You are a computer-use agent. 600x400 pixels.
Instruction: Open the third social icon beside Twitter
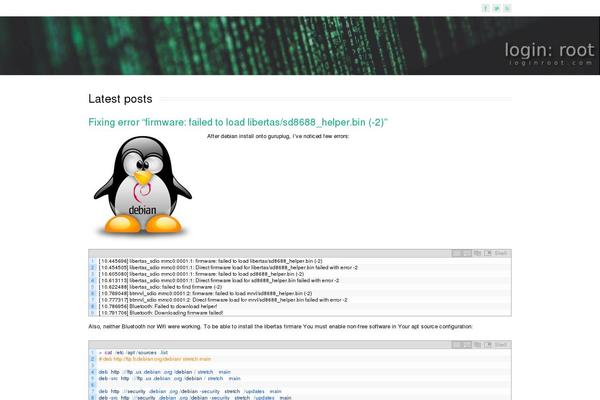click(x=507, y=8)
